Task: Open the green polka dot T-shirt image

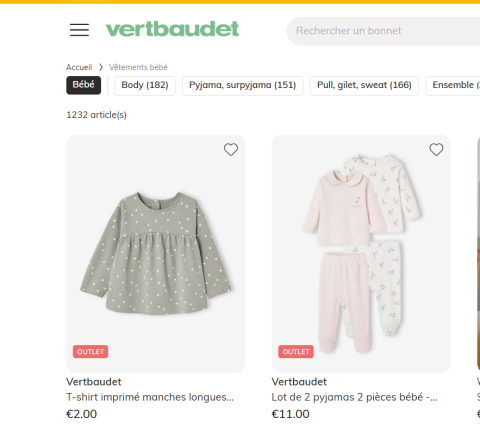Action: tap(156, 254)
